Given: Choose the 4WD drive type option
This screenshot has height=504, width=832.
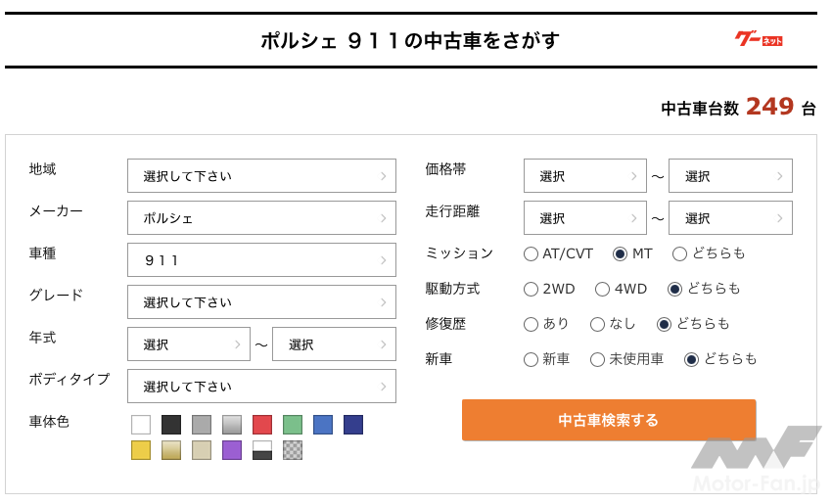Looking at the screenshot, I should [603, 289].
